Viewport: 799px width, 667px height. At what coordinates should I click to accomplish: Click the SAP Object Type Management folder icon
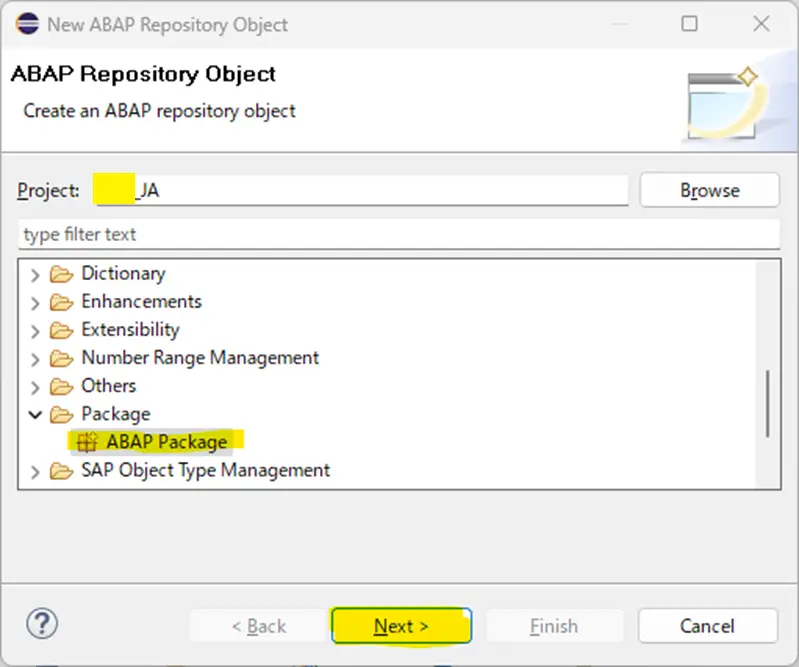pos(61,471)
